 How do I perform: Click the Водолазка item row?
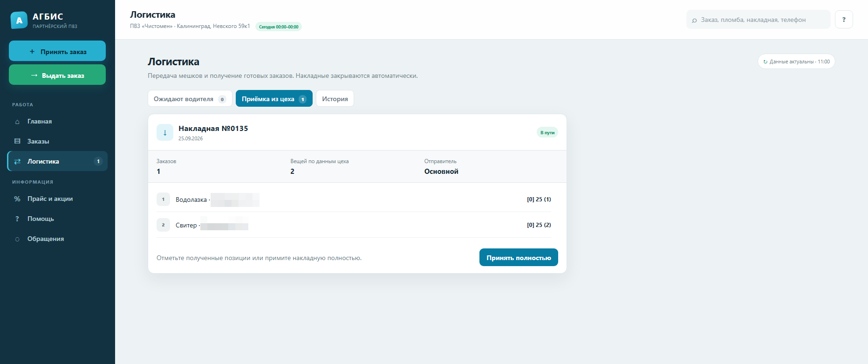click(x=354, y=199)
